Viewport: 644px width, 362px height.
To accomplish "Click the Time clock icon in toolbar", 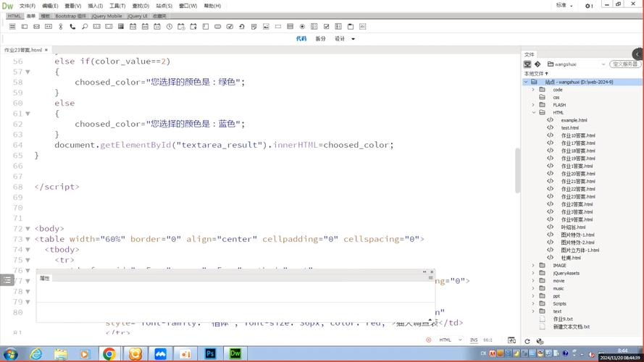I will tap(170, 26).
